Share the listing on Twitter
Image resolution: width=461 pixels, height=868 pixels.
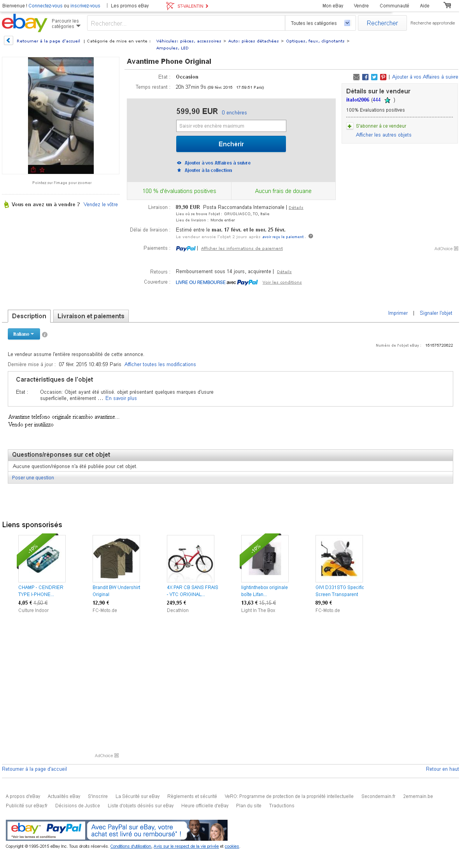click(x=374, y=77)
